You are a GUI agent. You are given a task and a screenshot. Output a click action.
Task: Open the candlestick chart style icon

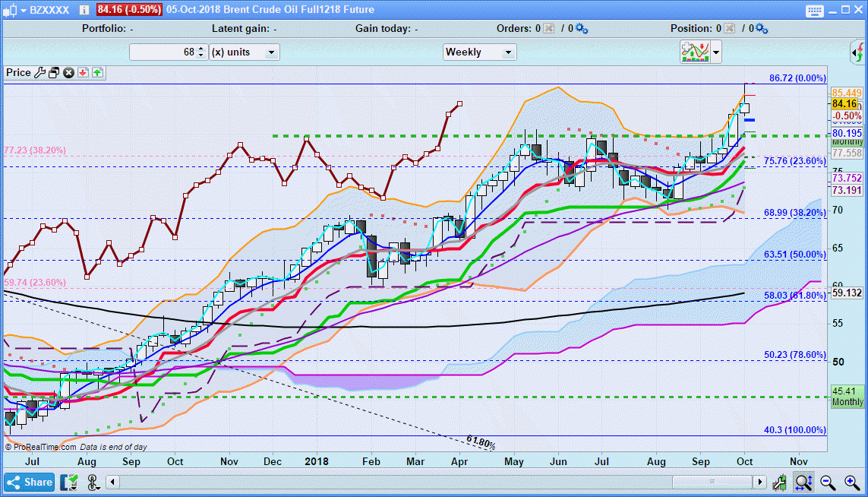pos(10,10)
